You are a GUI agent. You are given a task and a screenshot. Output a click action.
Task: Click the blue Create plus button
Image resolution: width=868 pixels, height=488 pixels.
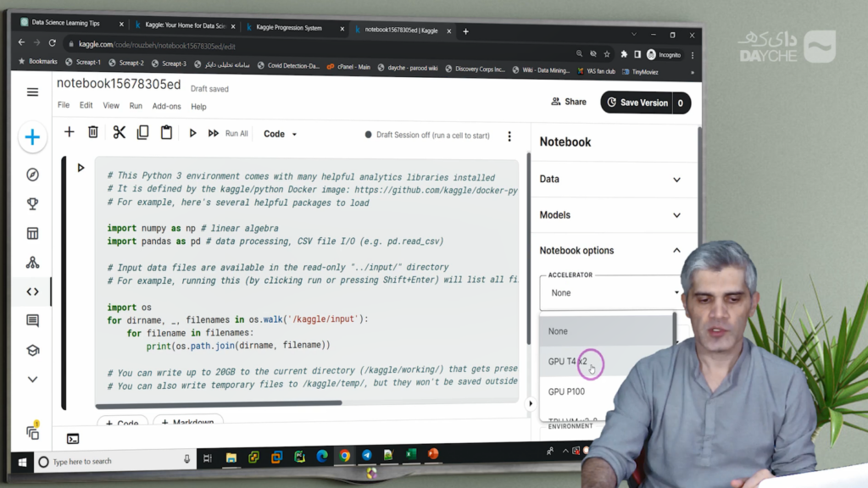[32, 137]
